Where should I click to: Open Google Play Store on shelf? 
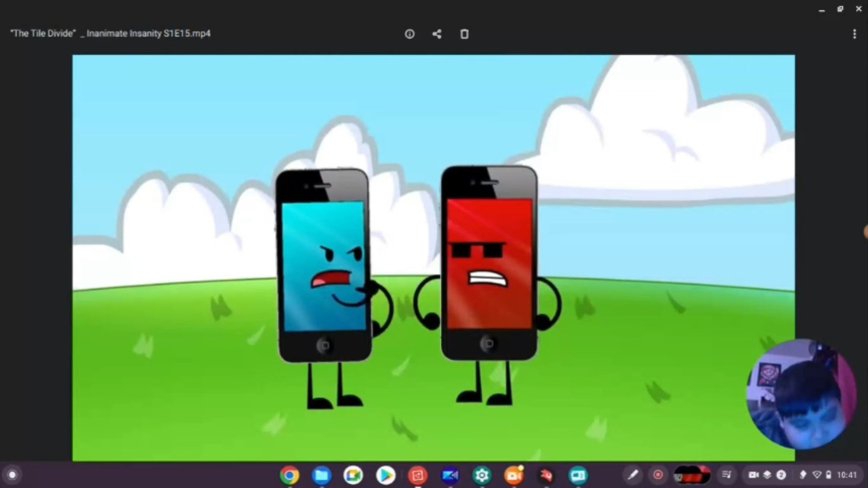point(386,475)
